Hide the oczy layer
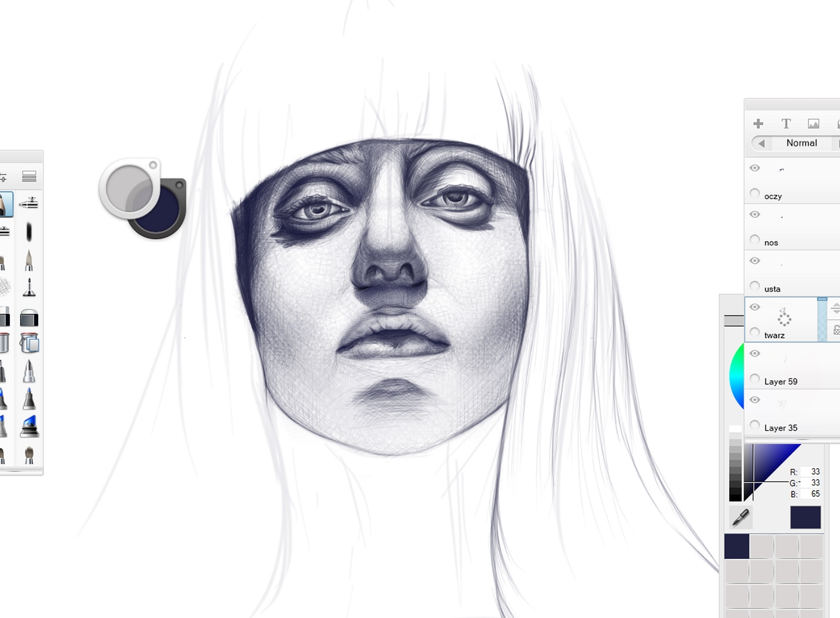The image size is (840, 618). click(x=755, y=168)
